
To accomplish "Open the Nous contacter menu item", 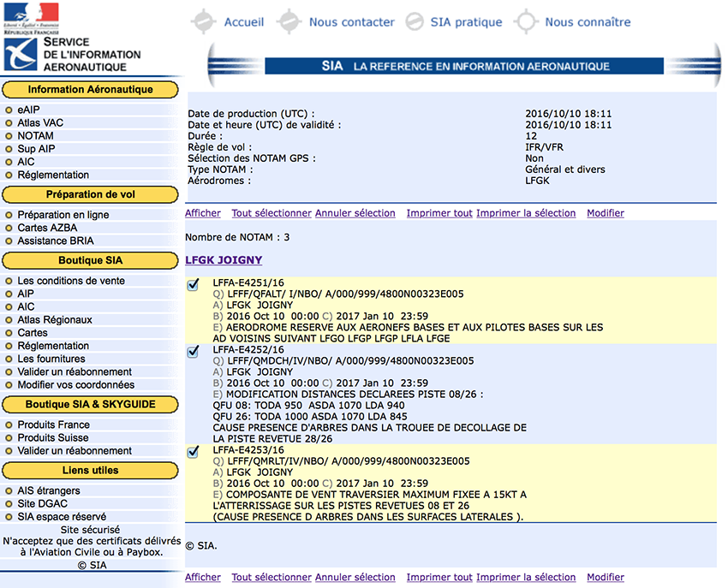I will coord(352,21).
